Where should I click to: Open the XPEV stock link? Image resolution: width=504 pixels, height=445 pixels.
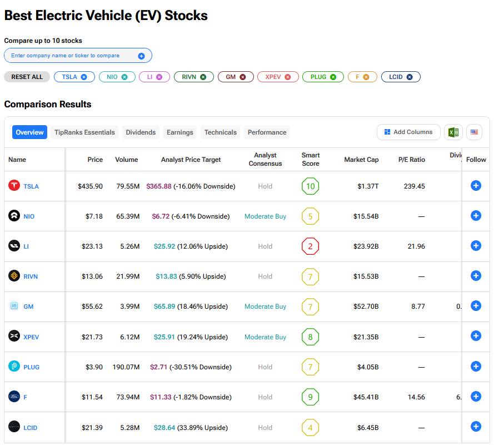(x=31, y=337)
